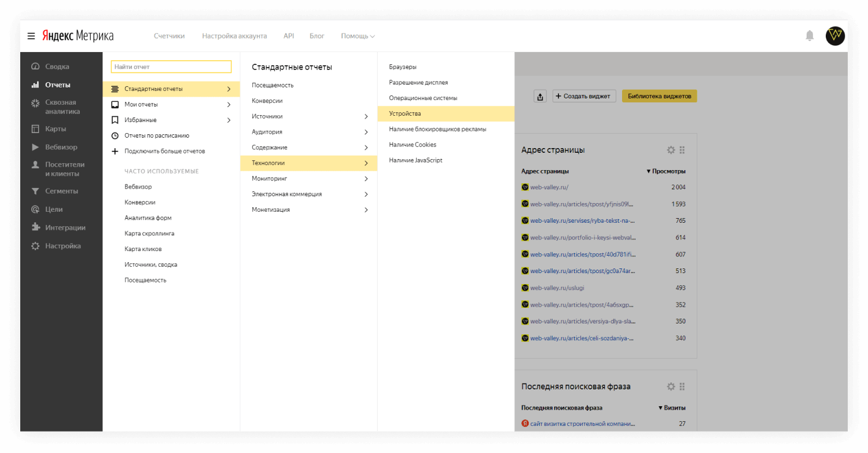Open web-valley.ru/servises/ryba-tekst link
This screenshot has height=453, width=868.
tap(583, 221)
